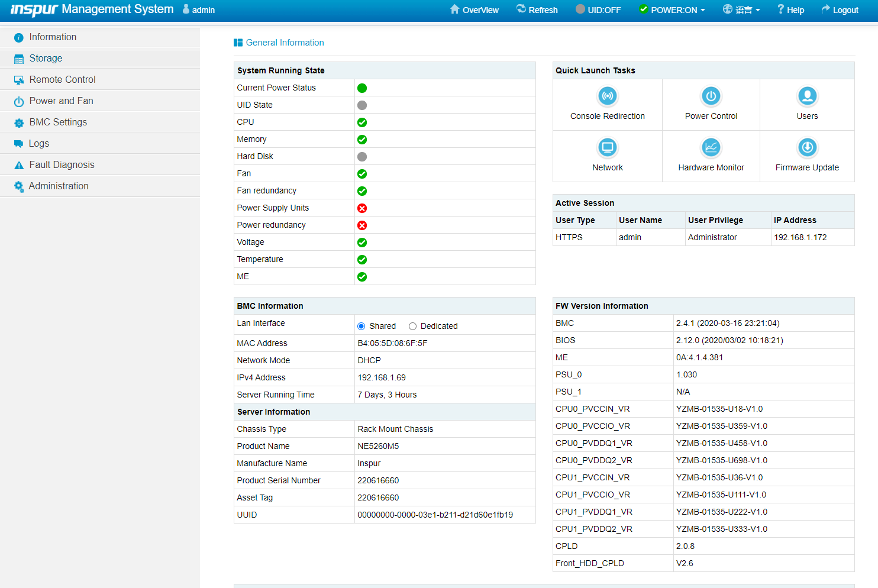Click the red Power Supply Units status indicator

[x=362, y=208]
